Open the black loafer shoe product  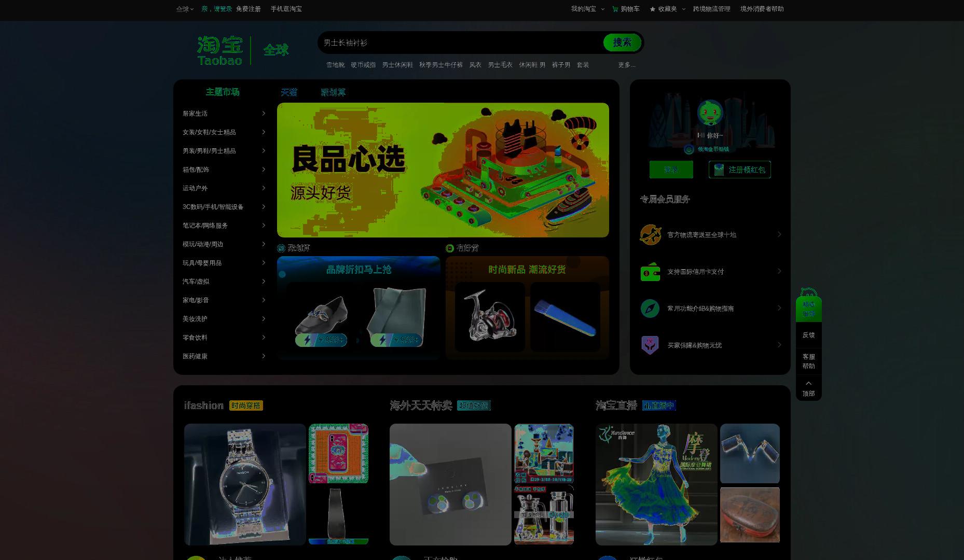tap(321, 316)
